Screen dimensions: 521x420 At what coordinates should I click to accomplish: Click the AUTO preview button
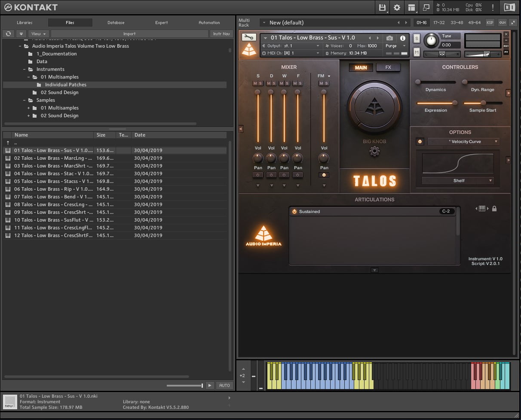tap(224, 385)
